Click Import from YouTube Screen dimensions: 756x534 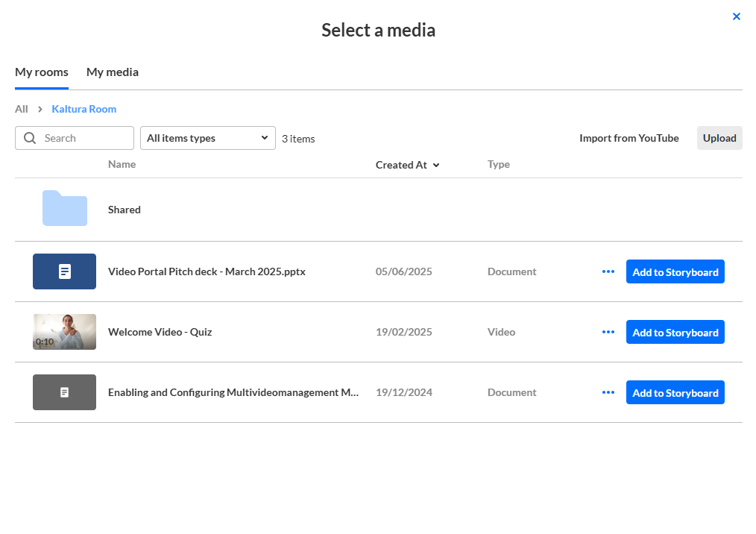pyautogui.click(x=629, y=138)
